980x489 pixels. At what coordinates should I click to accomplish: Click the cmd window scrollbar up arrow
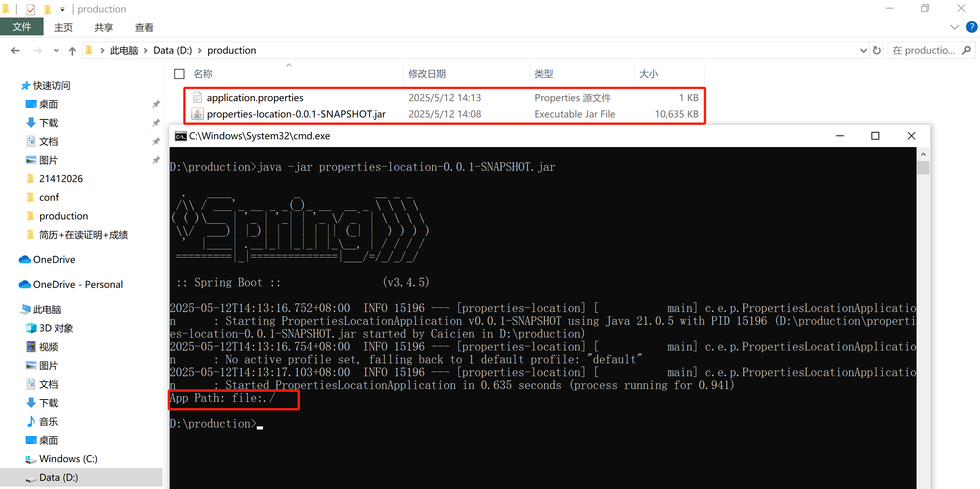pyautogui.click(x=923, y=154)
